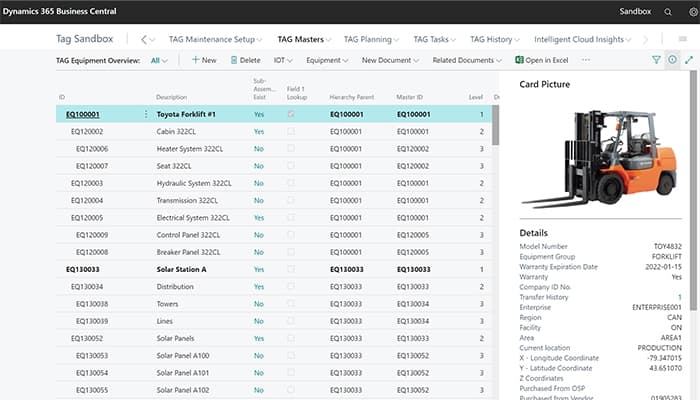Open the search magnifier in top bar
This screenshot has height=400, width=700.
tap(667, 12)
